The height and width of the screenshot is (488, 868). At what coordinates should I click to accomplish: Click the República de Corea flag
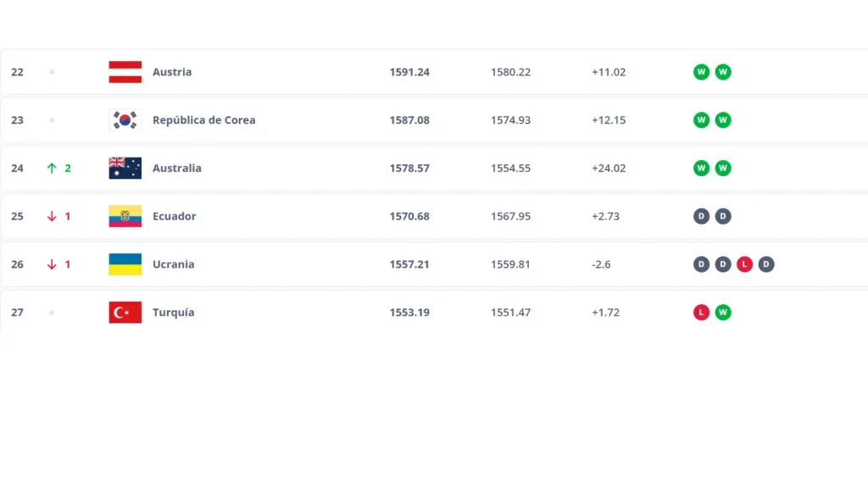tap(125, 120)
